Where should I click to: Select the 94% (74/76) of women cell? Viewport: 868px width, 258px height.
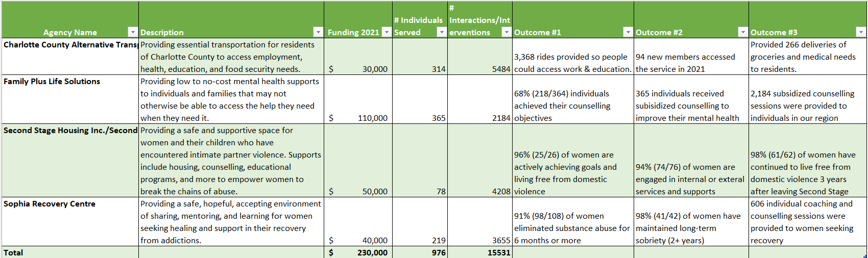point(691,161)
